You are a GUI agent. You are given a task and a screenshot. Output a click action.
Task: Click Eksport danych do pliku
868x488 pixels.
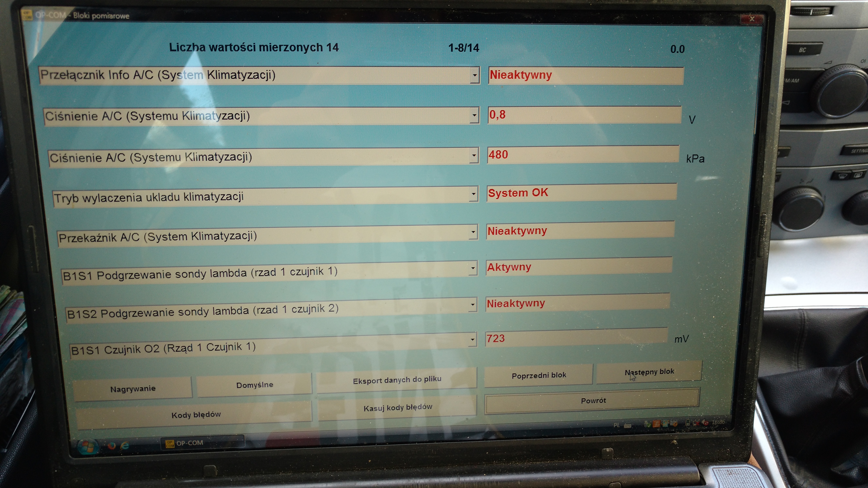[397, 380]
